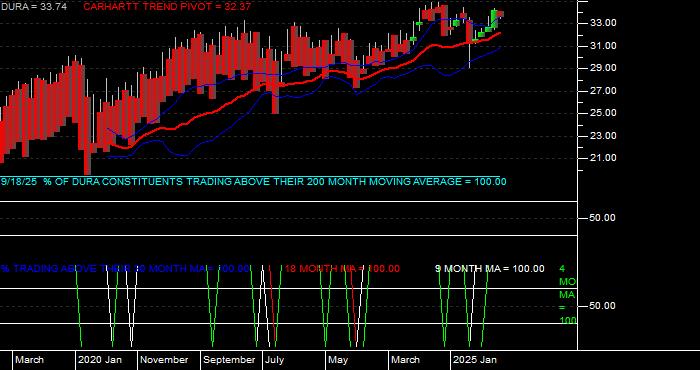The height and width of the screenshot is (370, 700).
Task: Select the May date marker
Action: pos(338,360)
